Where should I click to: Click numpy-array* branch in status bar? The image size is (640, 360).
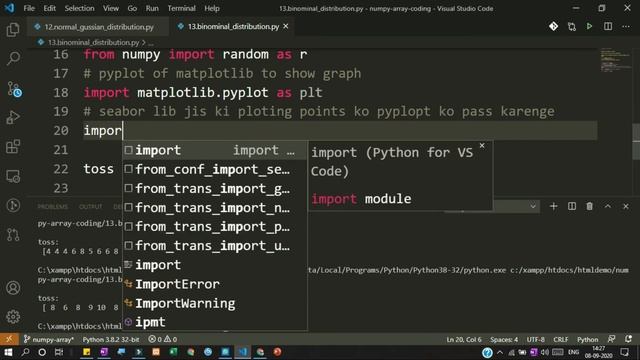click(49, 339)
